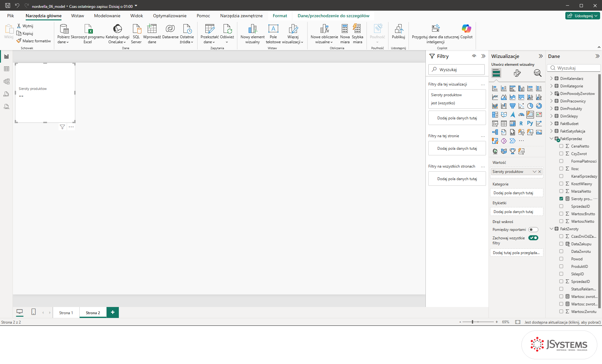
Task: Open the Modelowanie ribbon tab
Action: pyautogui.click(x=107, y=16)
